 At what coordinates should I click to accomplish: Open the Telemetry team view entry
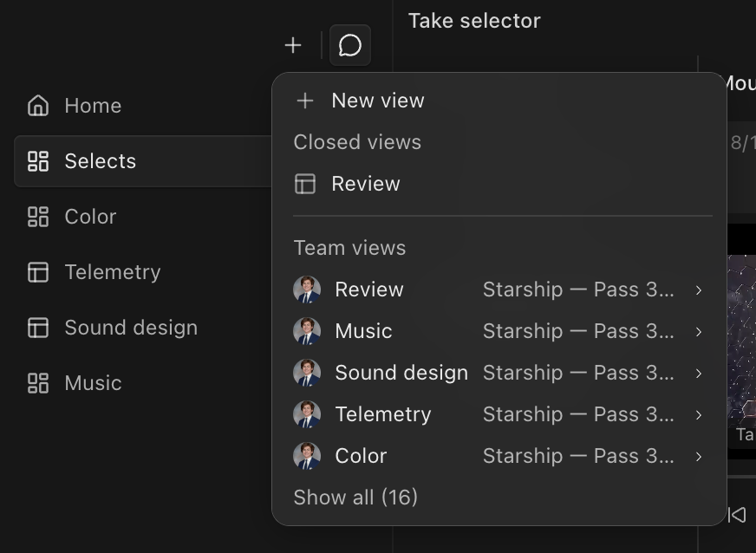point(499,414)
